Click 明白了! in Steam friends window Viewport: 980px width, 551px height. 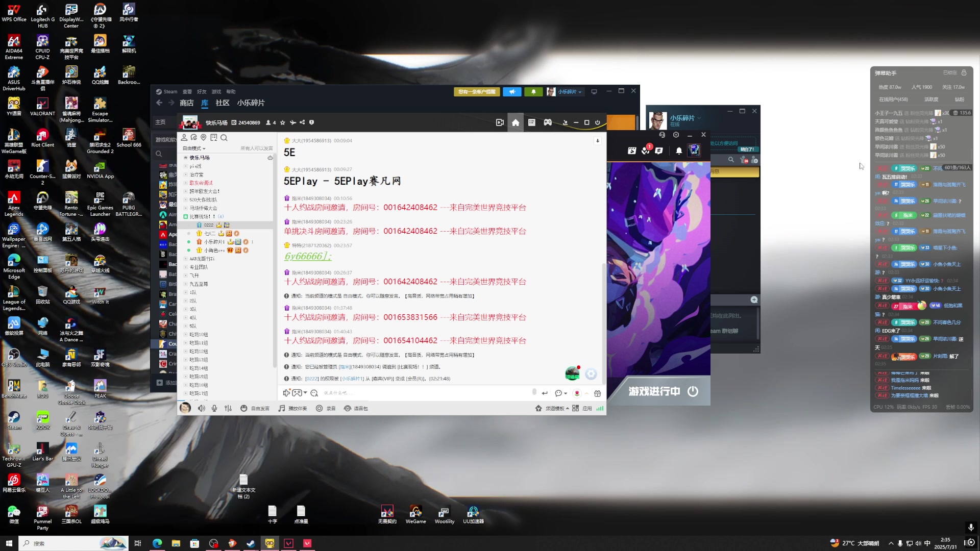point(747,149)
